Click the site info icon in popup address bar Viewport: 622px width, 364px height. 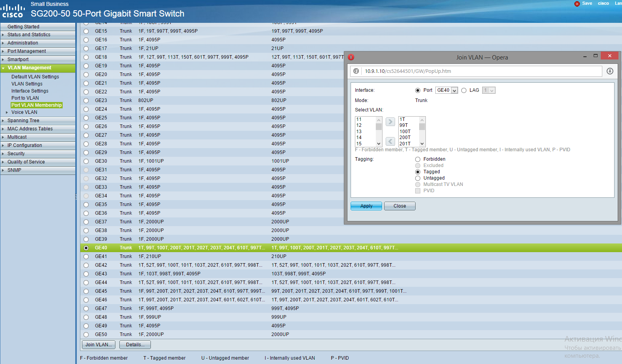tap(356, 71)
